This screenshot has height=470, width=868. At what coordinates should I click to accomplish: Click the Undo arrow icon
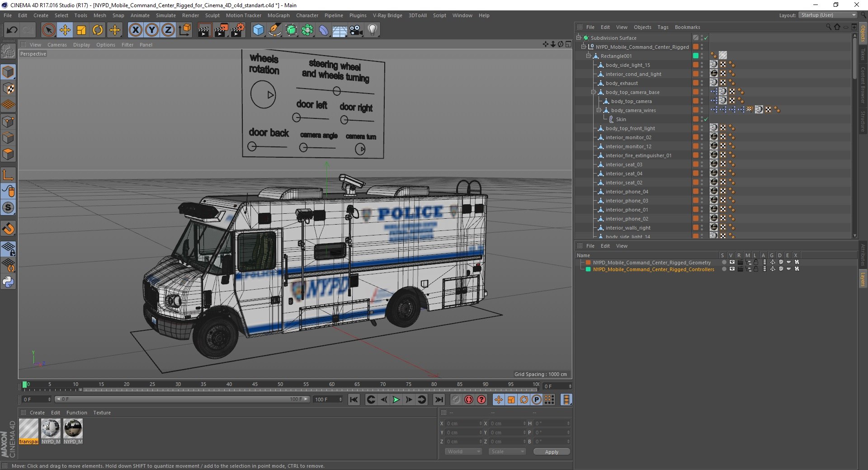(12, 30)
